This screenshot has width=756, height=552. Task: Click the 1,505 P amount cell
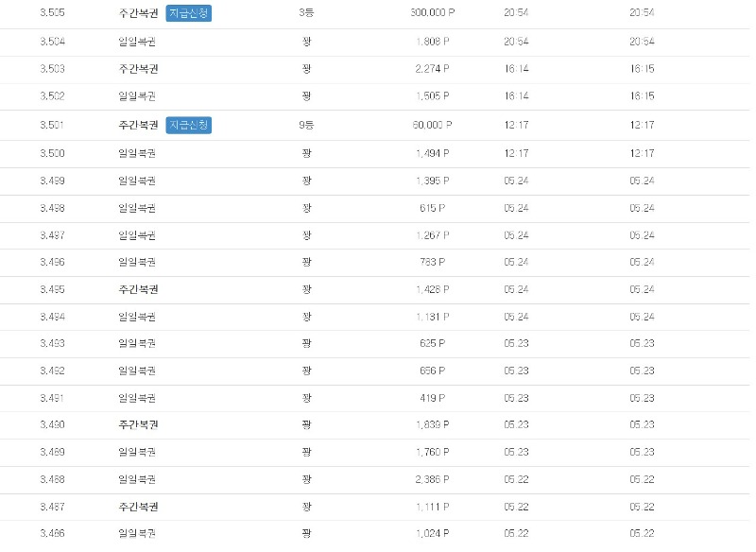[x=433, y=95]
